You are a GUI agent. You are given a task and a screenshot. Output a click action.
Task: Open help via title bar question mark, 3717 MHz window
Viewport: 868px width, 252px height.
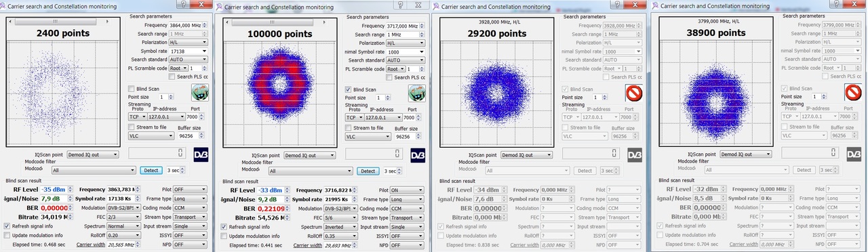coord(401,5)
